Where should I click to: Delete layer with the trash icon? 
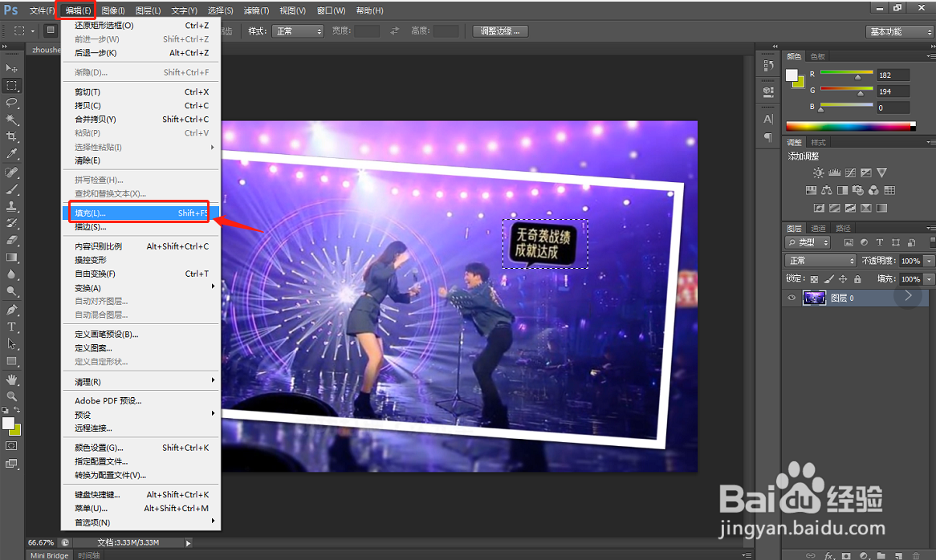[x=916, y=555]
